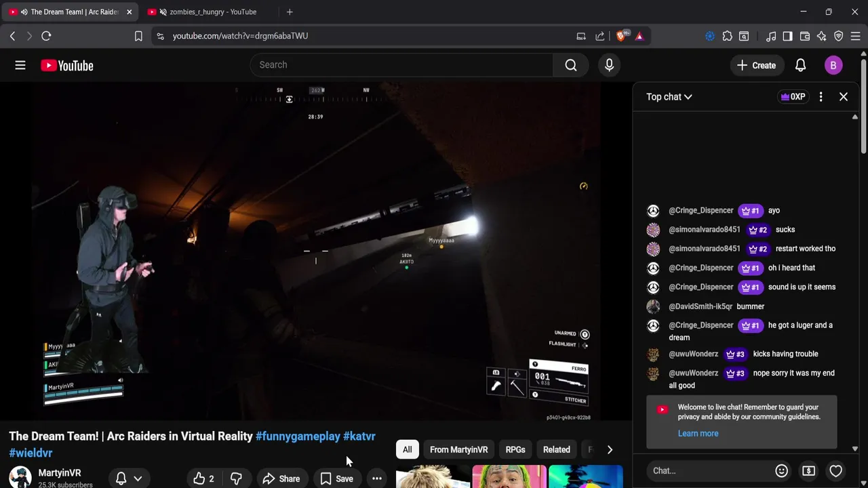Click the search magnifier button
The width and height of the screenshot is (868, 488).
[x=571, y=65]
